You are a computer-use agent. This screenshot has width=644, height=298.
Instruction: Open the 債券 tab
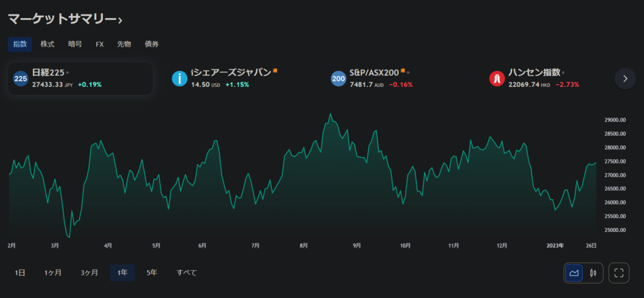point(152,44)
